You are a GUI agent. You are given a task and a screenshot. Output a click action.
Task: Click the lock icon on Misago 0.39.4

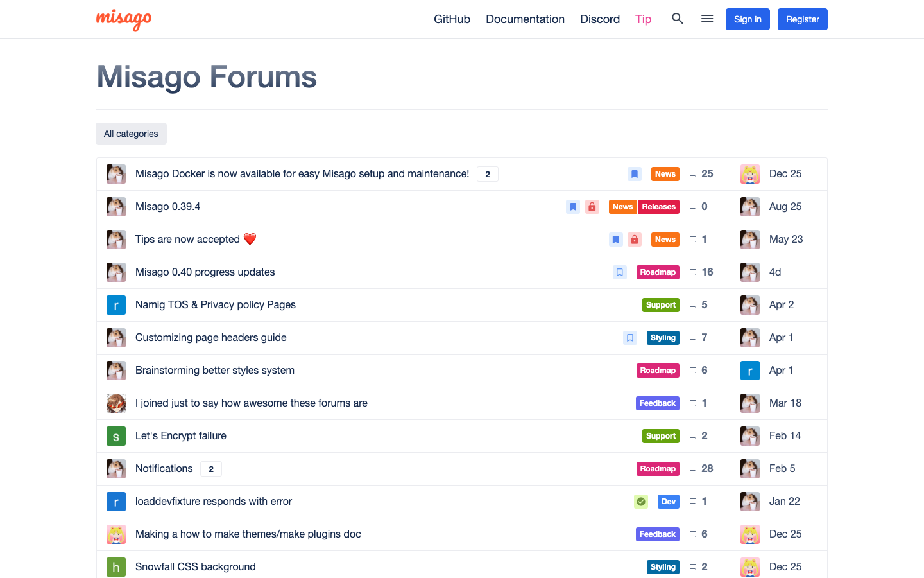592,207
